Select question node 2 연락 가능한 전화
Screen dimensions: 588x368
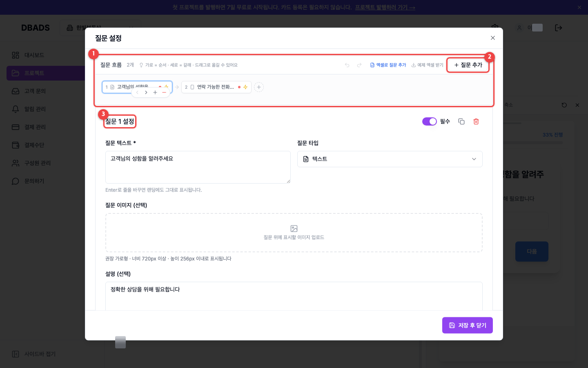[x=216, y=87]
